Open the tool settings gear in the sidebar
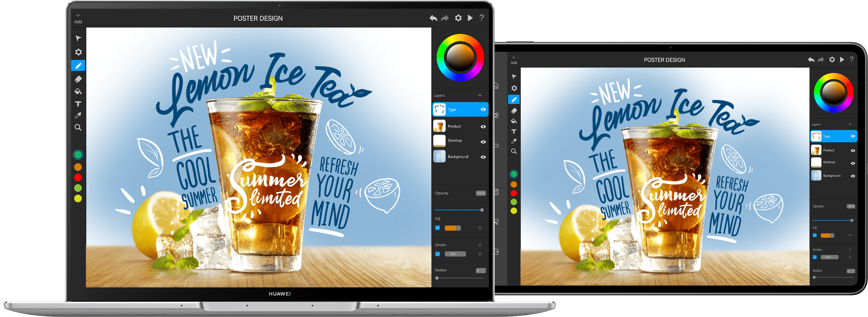The height and width of the screenshot is (317, 868). click(78, 52)
